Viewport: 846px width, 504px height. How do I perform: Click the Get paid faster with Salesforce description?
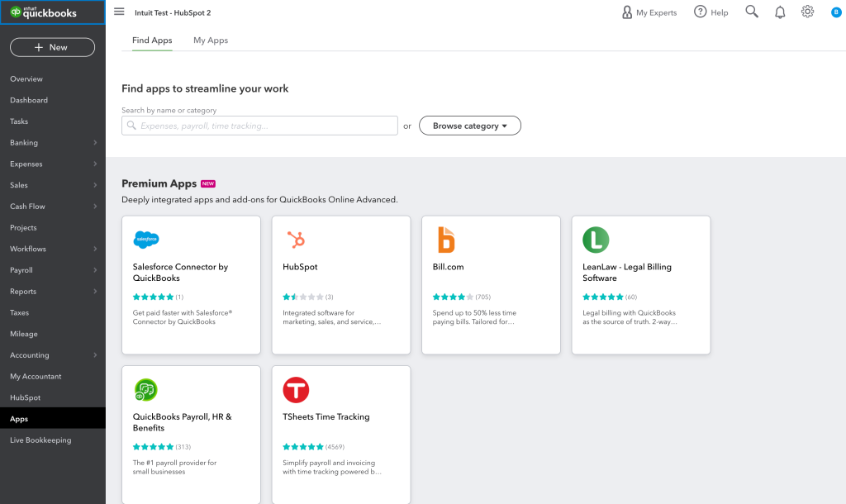183,317
